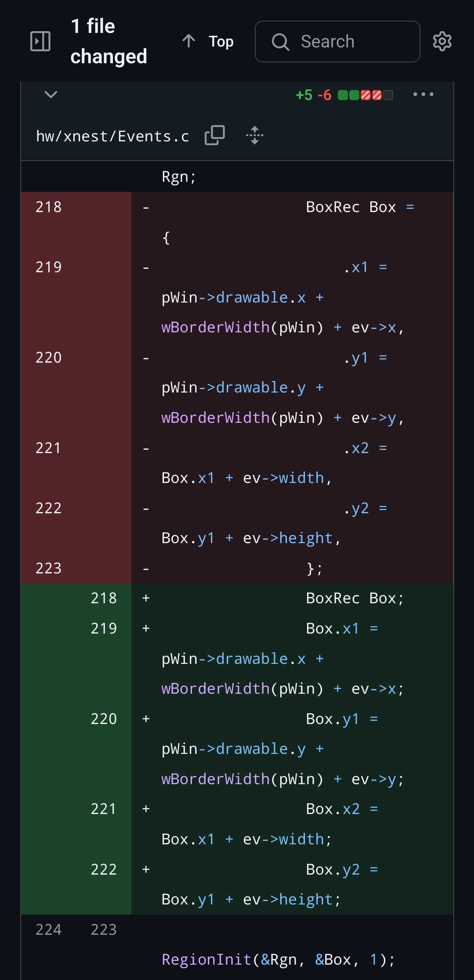Select removed line number 221

(48, 448)
